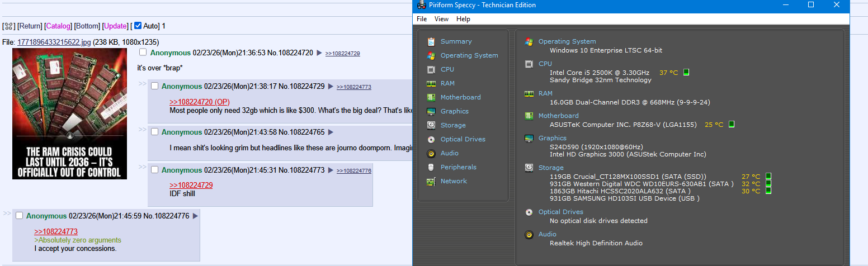This screenshot has width=868, height=266.
Task: Tick checkbox for post No.108224729
Action: pos(155,86)
